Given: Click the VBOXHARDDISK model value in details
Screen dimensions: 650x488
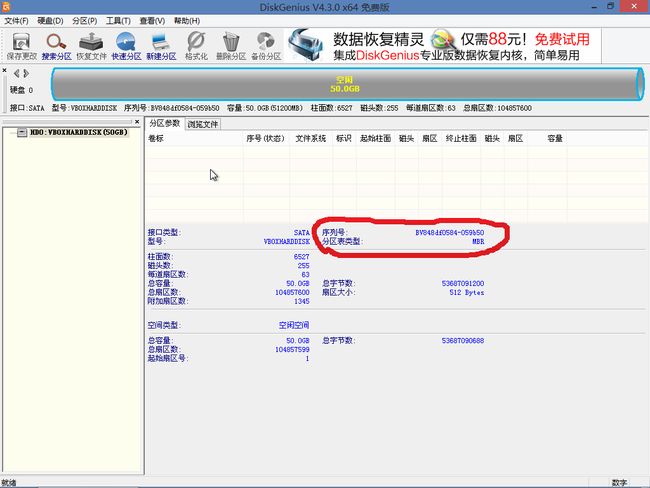Looking at the screenshot, I should tap(287, 241).
